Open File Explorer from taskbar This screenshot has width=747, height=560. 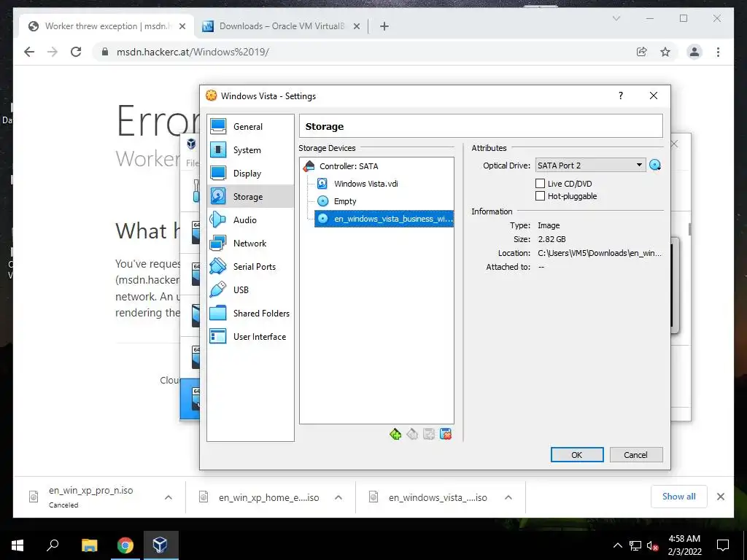tap(89, 545)
